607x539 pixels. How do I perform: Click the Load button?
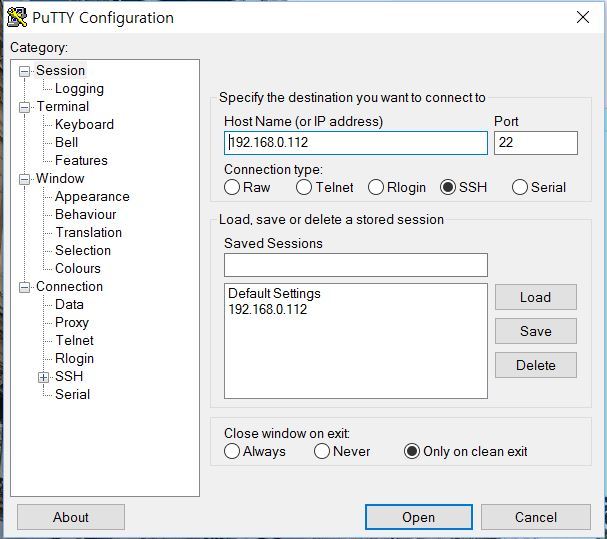pos(536,297)
